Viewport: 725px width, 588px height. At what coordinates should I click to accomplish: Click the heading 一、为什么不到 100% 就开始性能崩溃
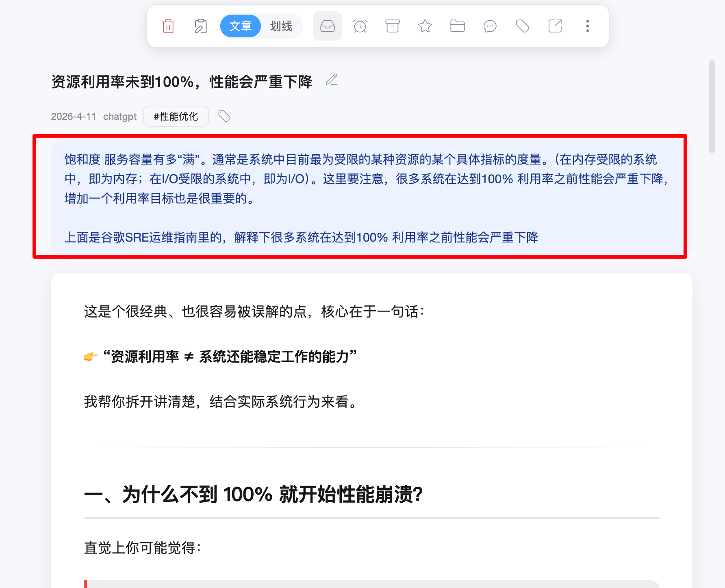click(x=253, y=495)
